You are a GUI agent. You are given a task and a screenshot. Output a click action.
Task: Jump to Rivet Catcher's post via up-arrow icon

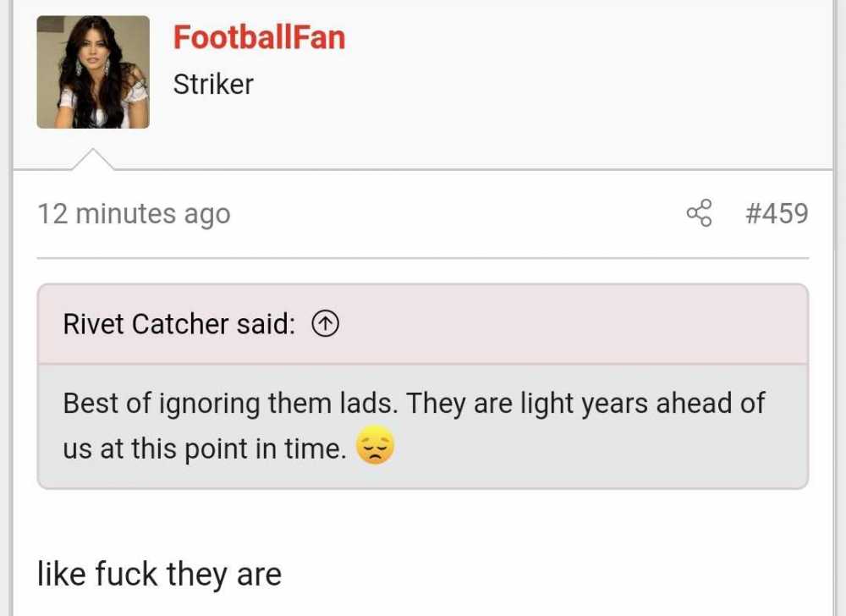(x=326, y=324)
